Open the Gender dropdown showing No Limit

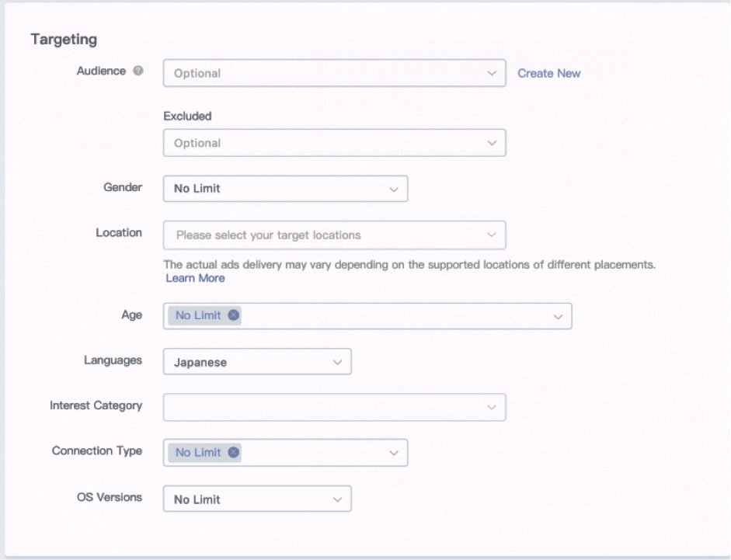pos(285,189)
